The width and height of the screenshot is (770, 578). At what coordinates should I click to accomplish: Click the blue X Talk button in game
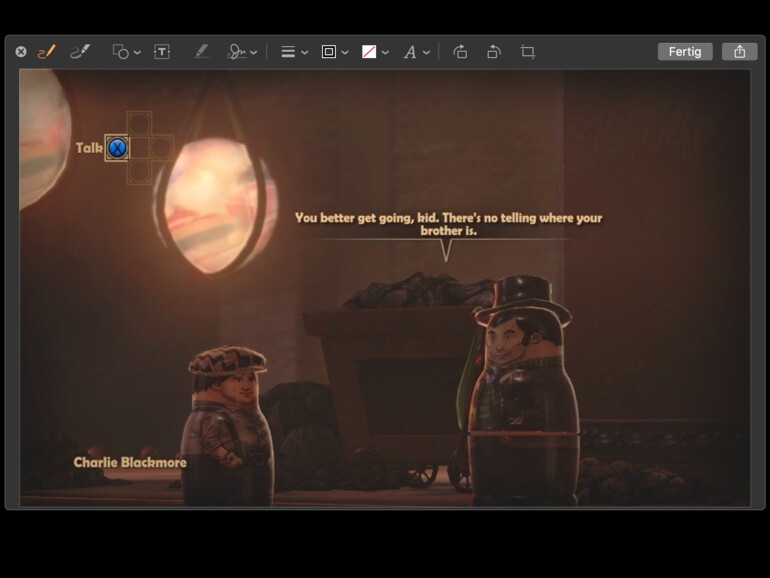(x=117, y=148)
